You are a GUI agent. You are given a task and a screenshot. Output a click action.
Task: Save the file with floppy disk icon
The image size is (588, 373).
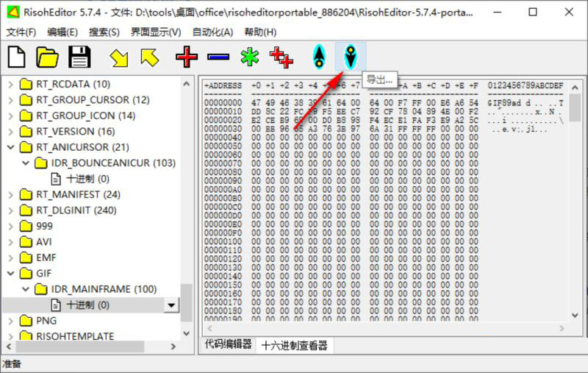tap(79, 57)
